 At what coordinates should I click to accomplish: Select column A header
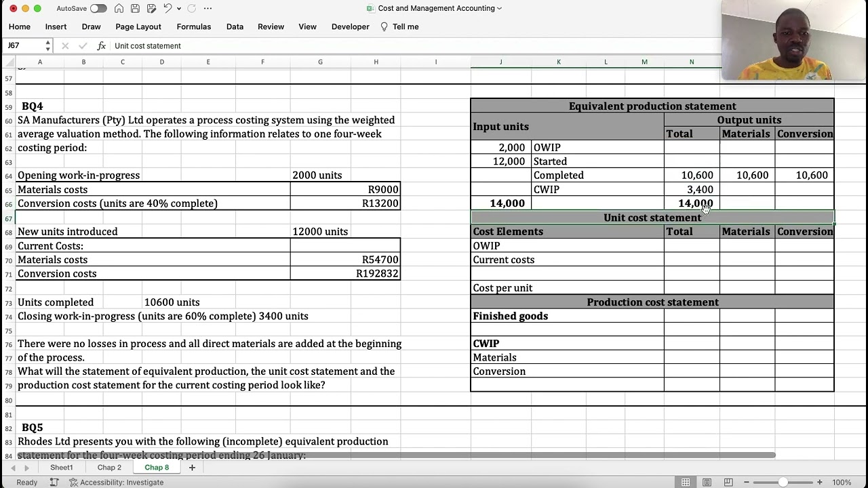click(39, 62)
